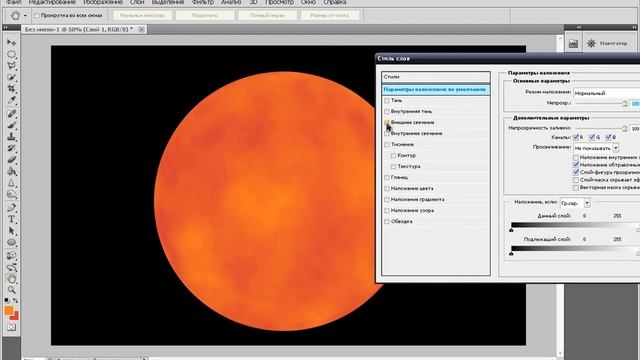Collapse the toolbox with double-arrow

tap(6, 27)
